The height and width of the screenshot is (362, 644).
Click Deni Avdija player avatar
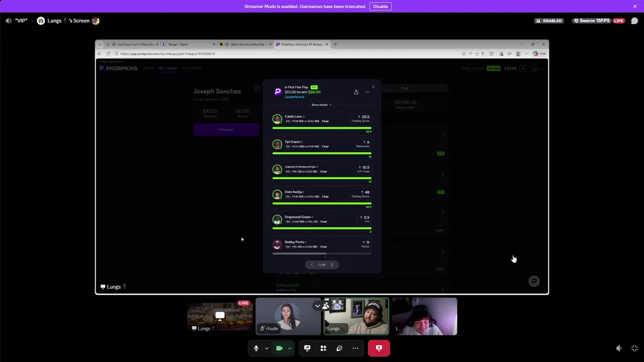(x=277, y=194)
